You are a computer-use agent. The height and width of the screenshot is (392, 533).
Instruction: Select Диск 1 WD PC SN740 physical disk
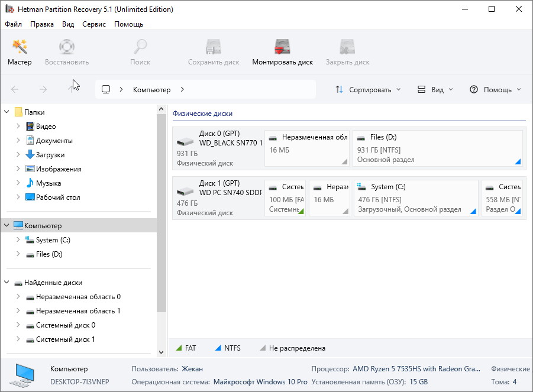pyautogui.click(x=218, y=197)
